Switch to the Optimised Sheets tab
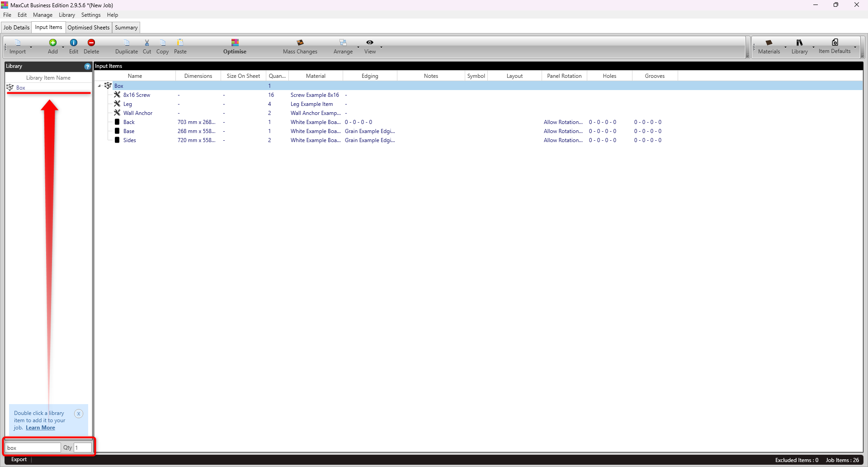Viewport: 868px width, 467px height. [x=89, y=28]
